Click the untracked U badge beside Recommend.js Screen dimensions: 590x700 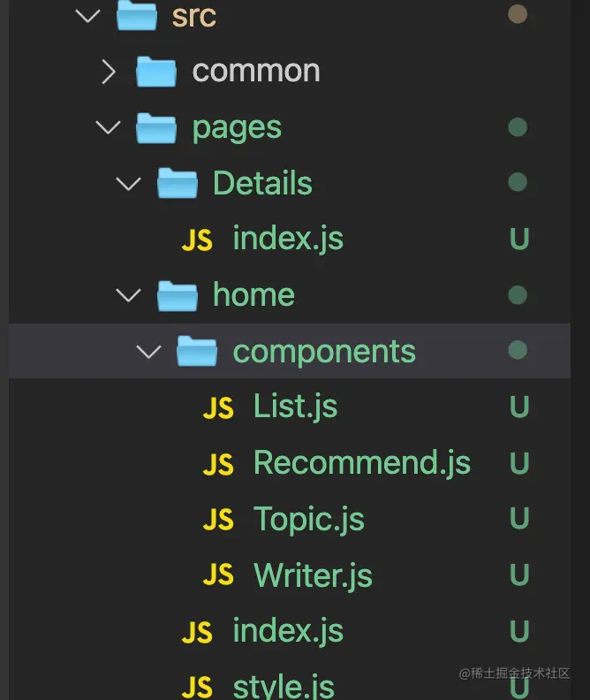518,463
